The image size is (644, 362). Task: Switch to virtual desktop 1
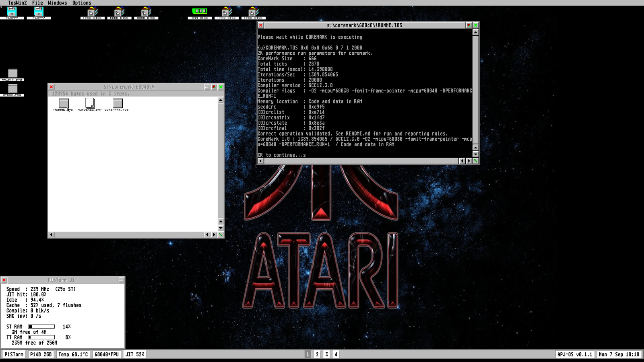tap(308, 354)
